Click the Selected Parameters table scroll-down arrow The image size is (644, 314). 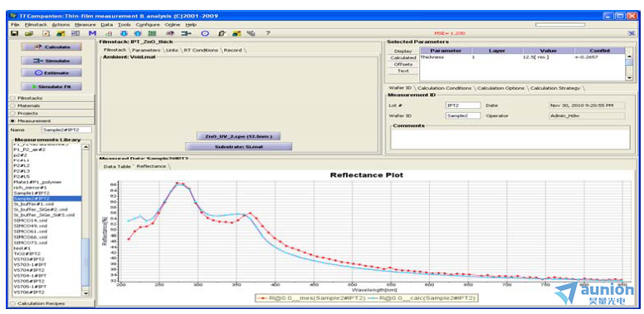click(628, 77)
